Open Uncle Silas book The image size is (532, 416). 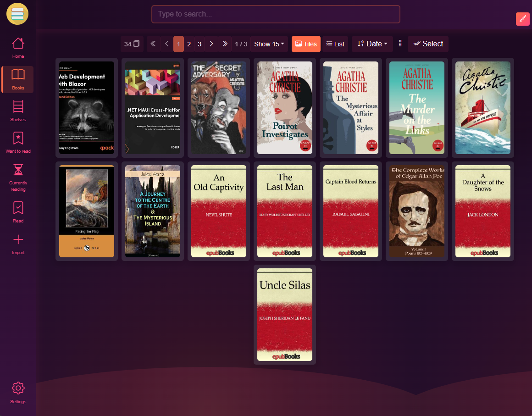285,315
